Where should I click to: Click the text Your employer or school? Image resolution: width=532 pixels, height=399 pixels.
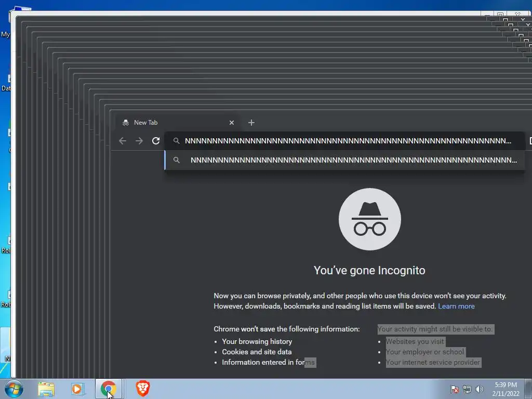[x=425, y=352]
